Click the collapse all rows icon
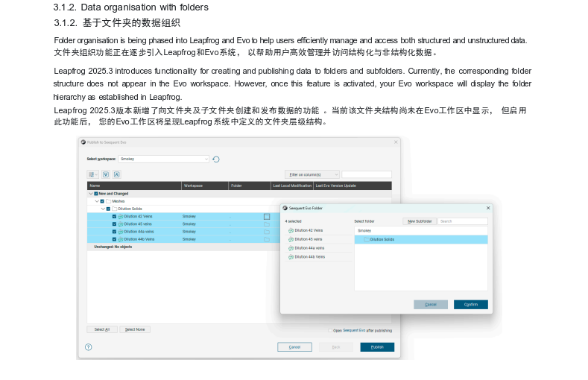Viewport: 588px width, 380px height. (x=116, y=174)
